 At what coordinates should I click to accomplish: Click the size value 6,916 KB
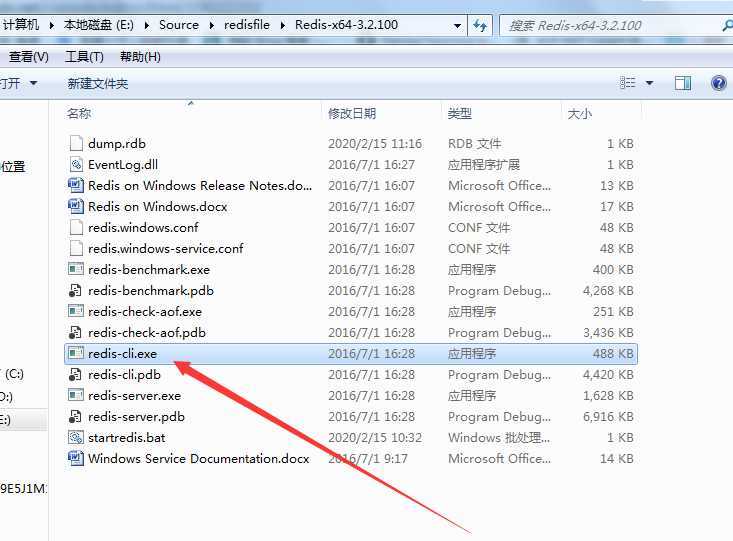pos(608,417)
